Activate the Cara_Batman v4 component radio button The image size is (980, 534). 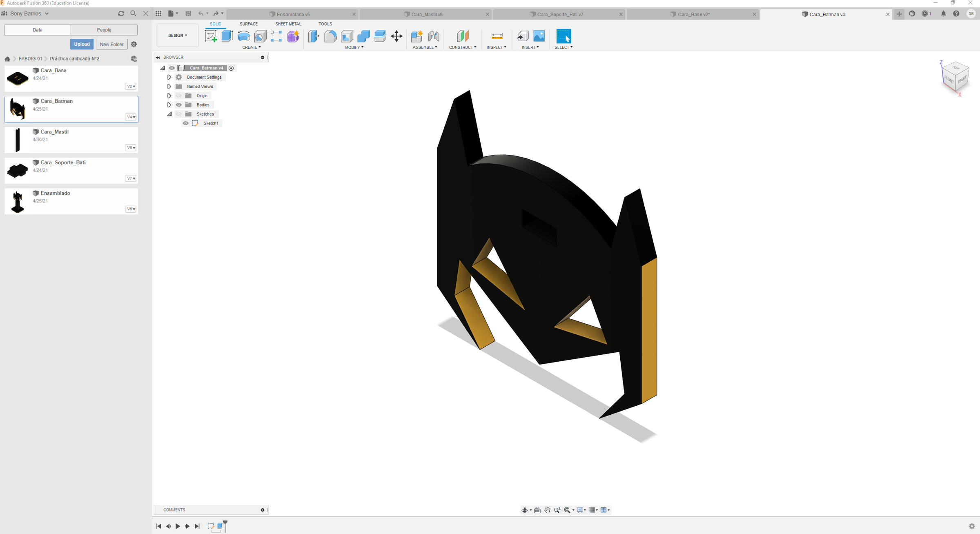231,68
